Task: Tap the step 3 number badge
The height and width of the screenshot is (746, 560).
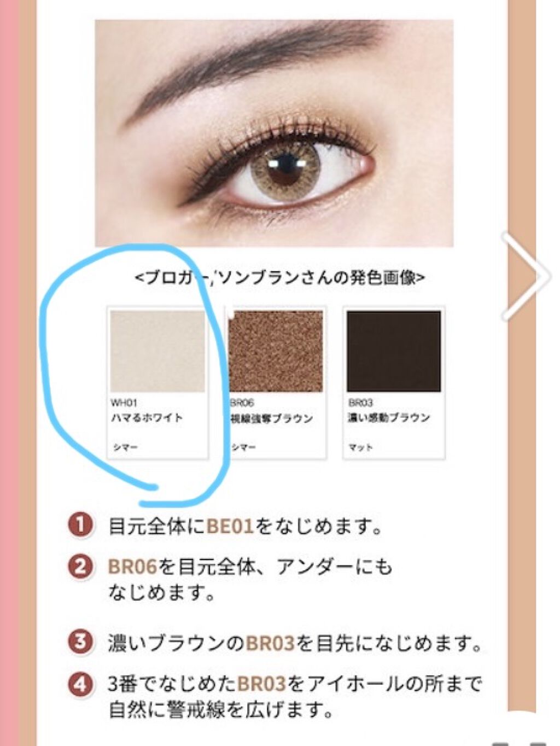Action: click(x=80, y=642)
